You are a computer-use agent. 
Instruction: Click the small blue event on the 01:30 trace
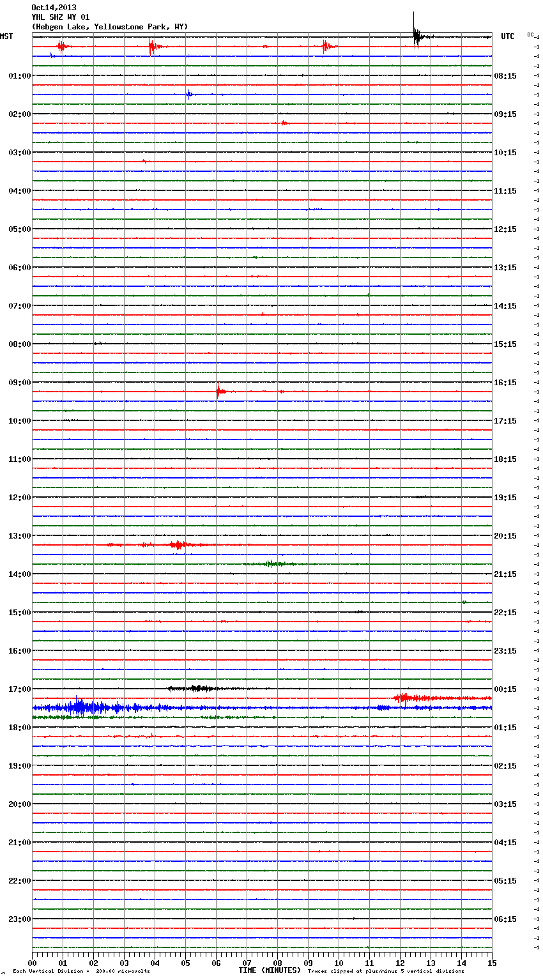coord(189,95)
